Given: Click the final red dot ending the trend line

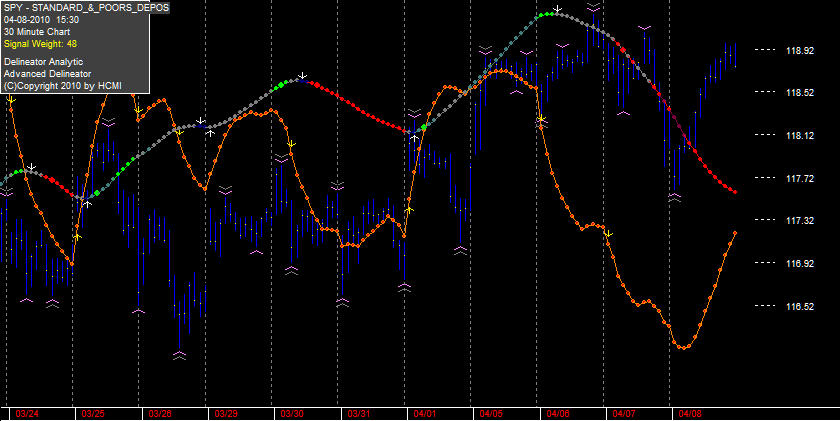Looking at the screenshot, I should pyautogui.click(x=735, y=192).
